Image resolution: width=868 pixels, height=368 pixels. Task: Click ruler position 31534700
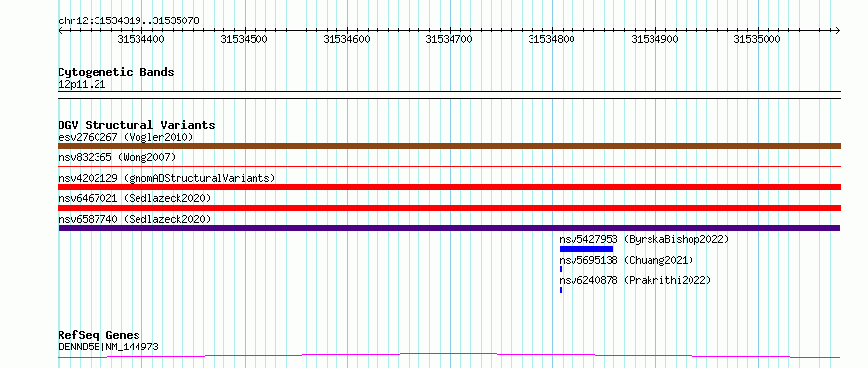point(449,39)
